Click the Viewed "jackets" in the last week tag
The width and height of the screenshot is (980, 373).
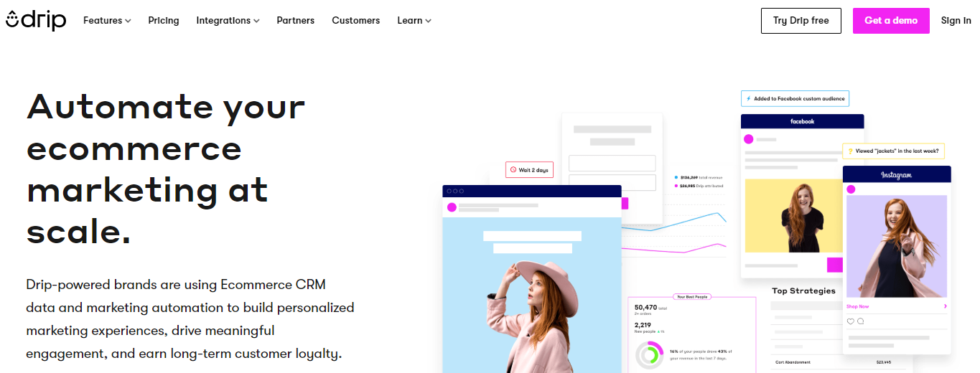pyautogui.click(x=893, y=151)
